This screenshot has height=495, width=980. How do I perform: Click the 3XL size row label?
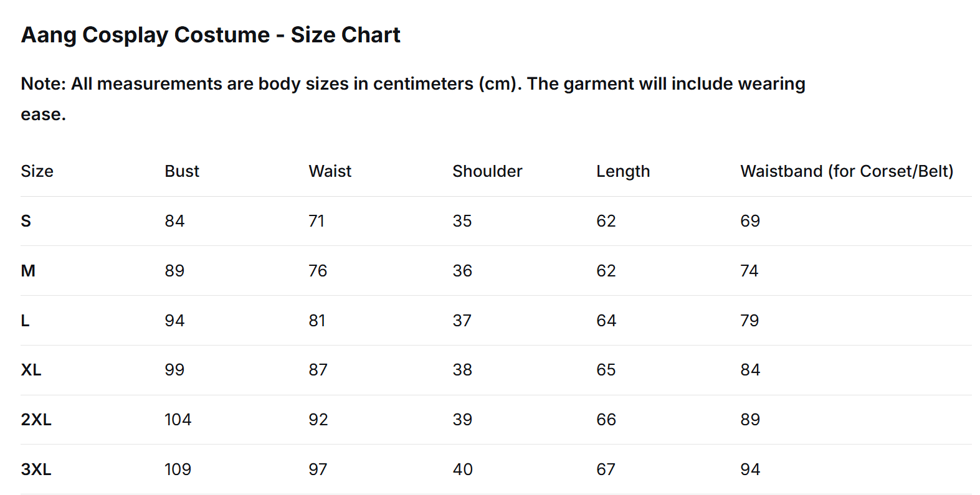click(x=36, y=469)
